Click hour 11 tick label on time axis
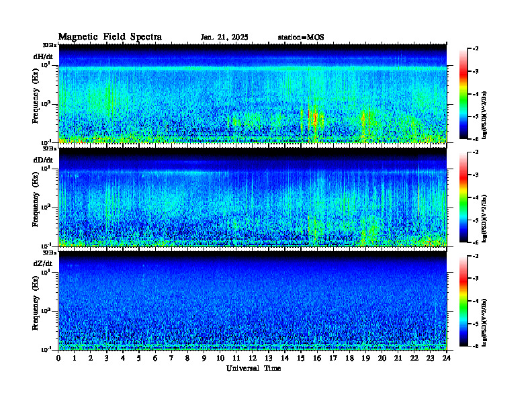The height and width of the screenshot is (411, 532). [x=236, y=359]
